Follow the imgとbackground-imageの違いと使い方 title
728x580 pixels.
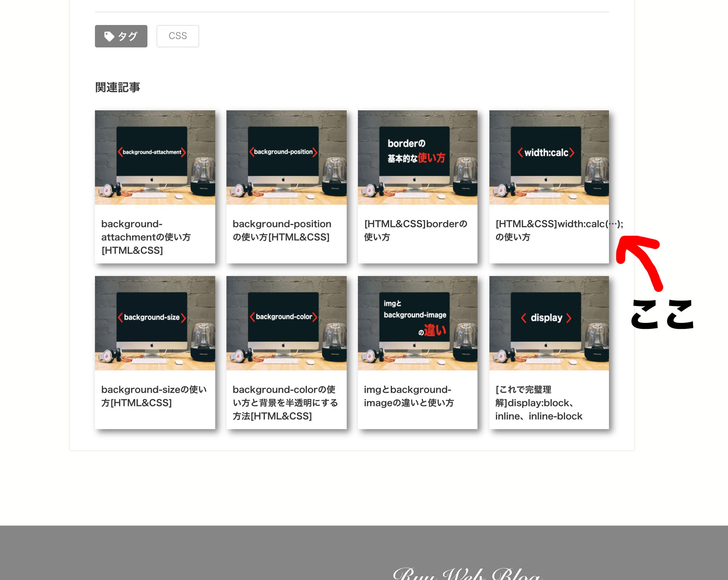coord(409,396)
